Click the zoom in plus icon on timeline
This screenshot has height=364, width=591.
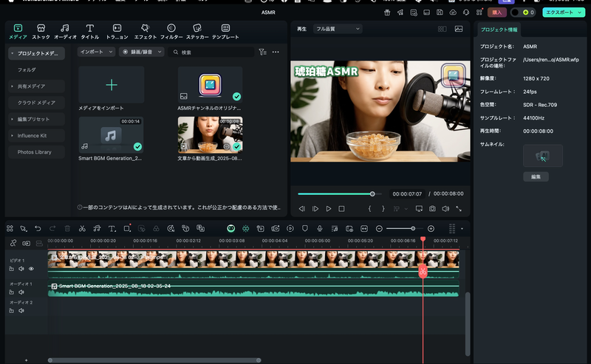(431, 229)
